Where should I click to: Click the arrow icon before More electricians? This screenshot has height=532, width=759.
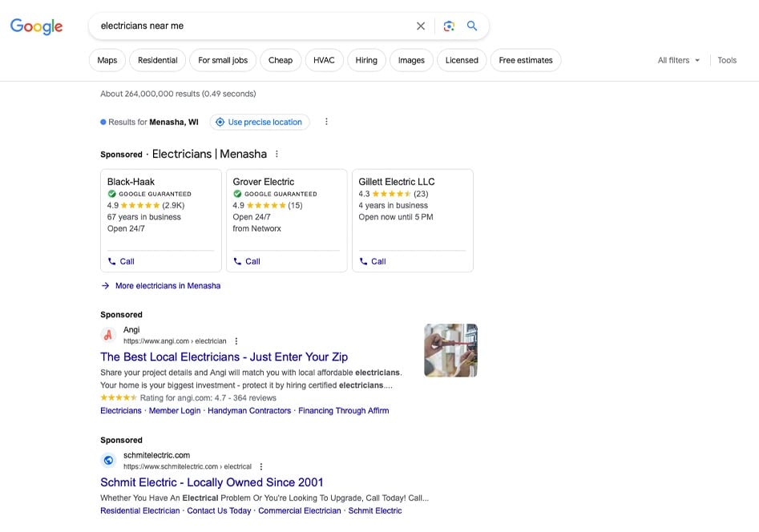coord(105,285)
